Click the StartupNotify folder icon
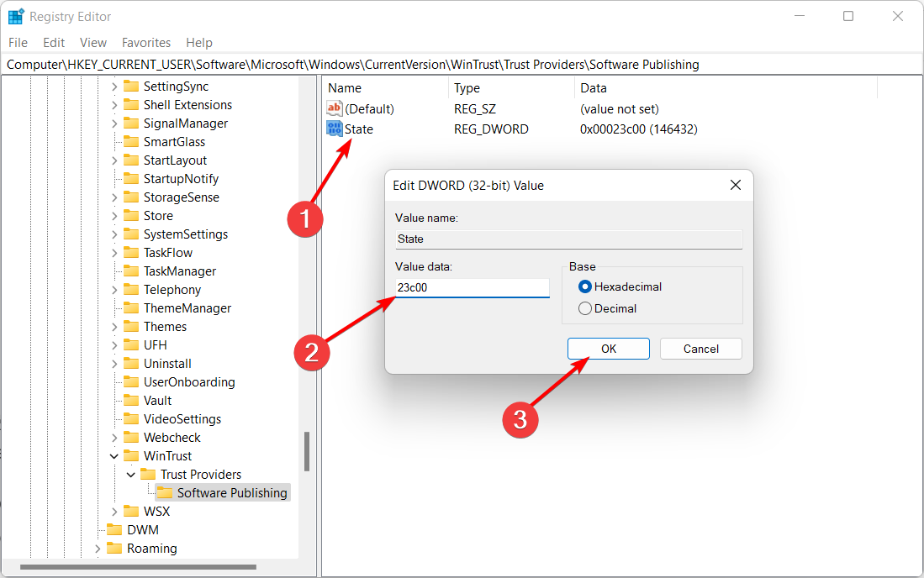The height and width of the screenshot is (578, 924). click(x=131, y=179)
